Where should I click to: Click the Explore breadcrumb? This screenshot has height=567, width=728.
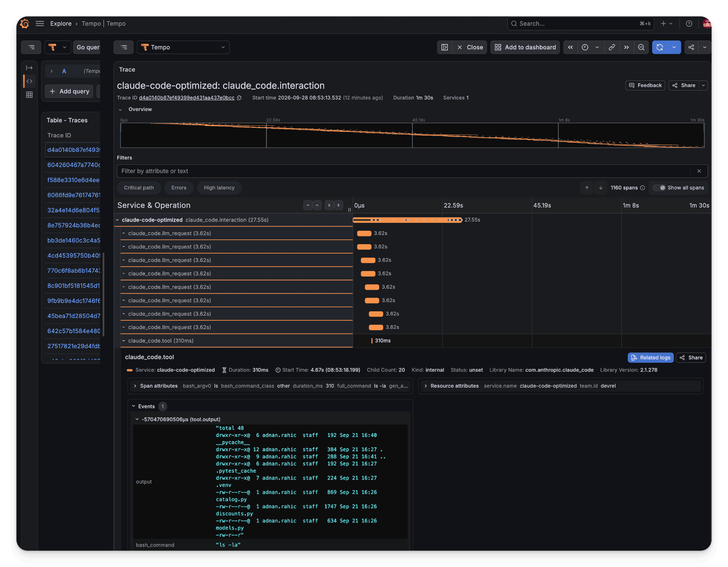61,23
